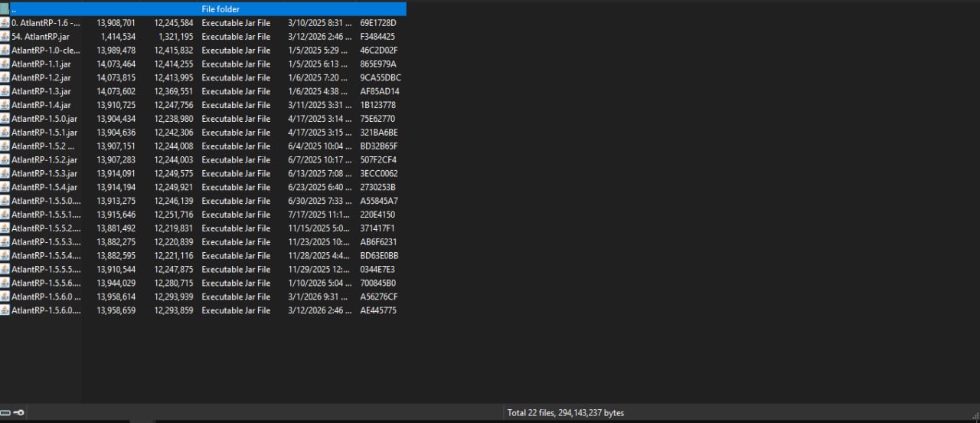
Task: Select file 'AtlantRP-1.5.4.jar'
Action: (44, 187)
